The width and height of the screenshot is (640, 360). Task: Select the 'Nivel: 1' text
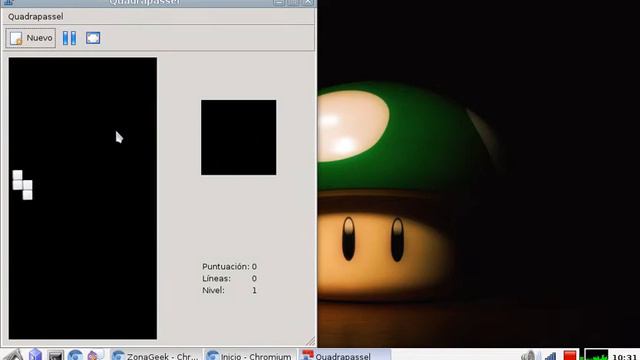tap(229, 290)
